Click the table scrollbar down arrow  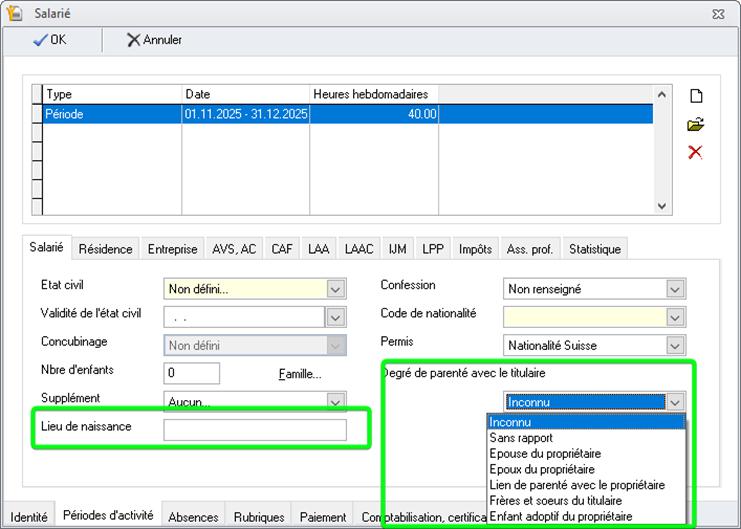[660, 205]
